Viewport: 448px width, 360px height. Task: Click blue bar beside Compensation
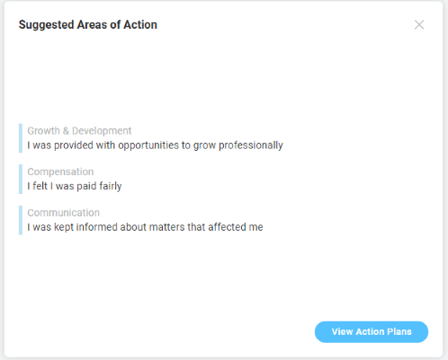[x=20, y=179]
